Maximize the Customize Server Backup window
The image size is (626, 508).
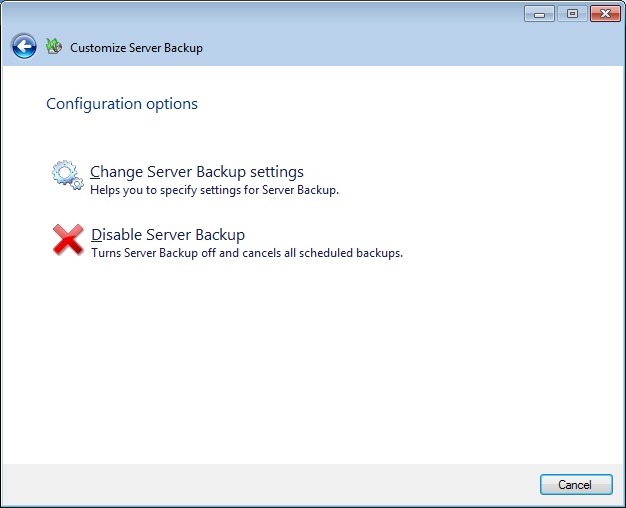click(x=571, y=14)
